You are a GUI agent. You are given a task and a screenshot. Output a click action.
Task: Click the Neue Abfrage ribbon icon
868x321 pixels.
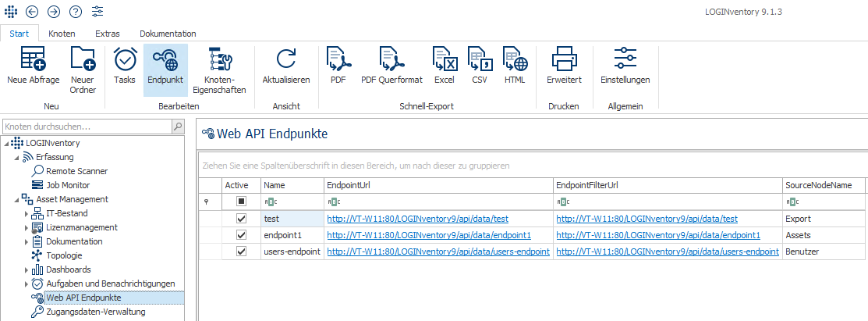34,59
